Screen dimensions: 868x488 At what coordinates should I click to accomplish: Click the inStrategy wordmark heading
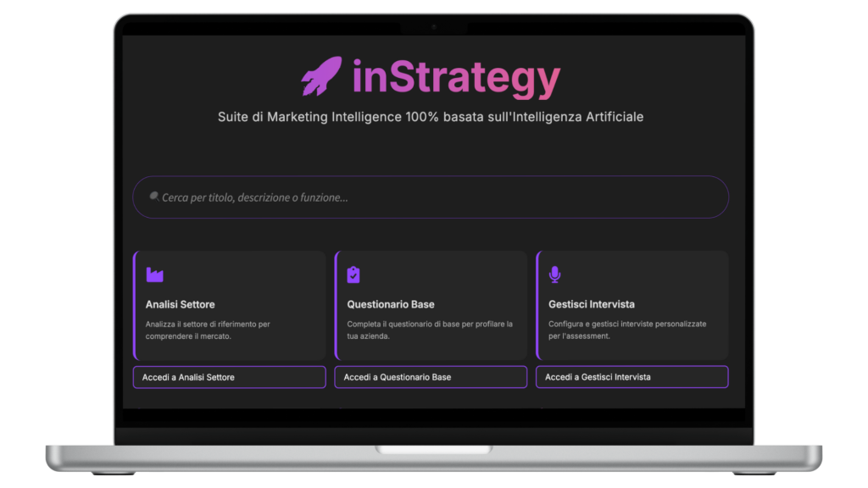456,78
